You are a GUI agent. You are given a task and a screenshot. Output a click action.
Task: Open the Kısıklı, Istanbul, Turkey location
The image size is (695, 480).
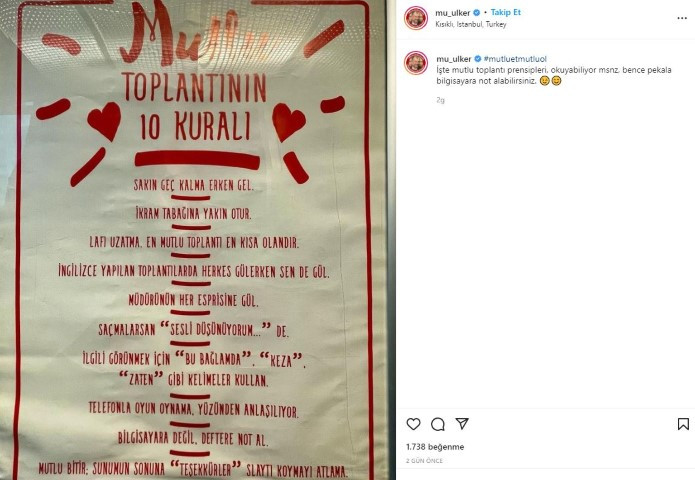point(471,24)
